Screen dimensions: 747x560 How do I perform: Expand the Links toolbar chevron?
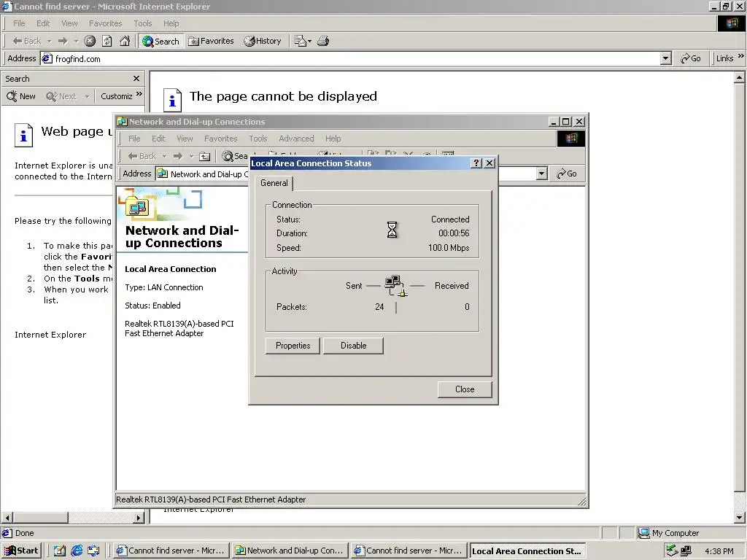pyautogui.click(x=741, y=56)
